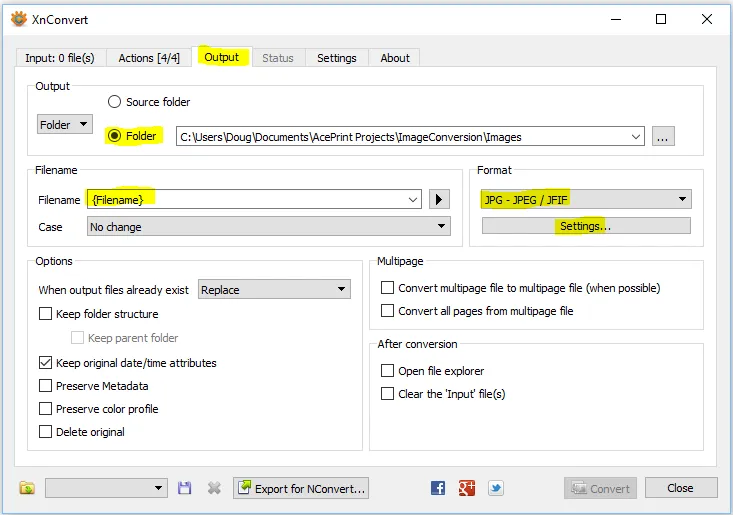Select the Output tab
Viewport: 733px width, 515px height.
tap(222, 57)
